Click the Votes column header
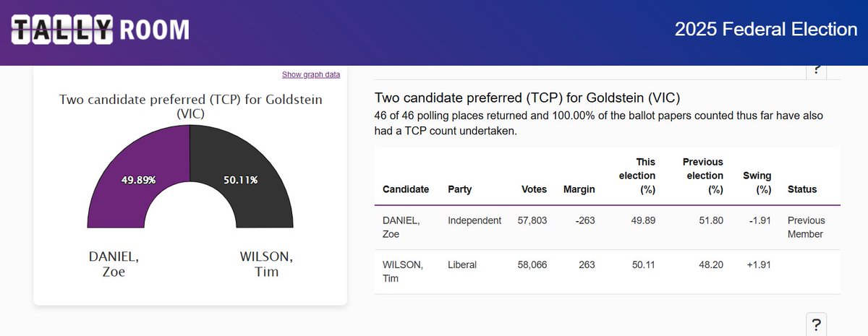The image size is (868, 336). coord(534,189)
